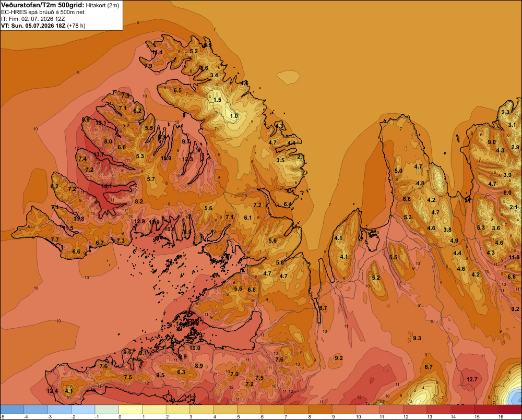
Task: Click the legend swatch between -5 and -4
Action: click(x=12, y=410)
